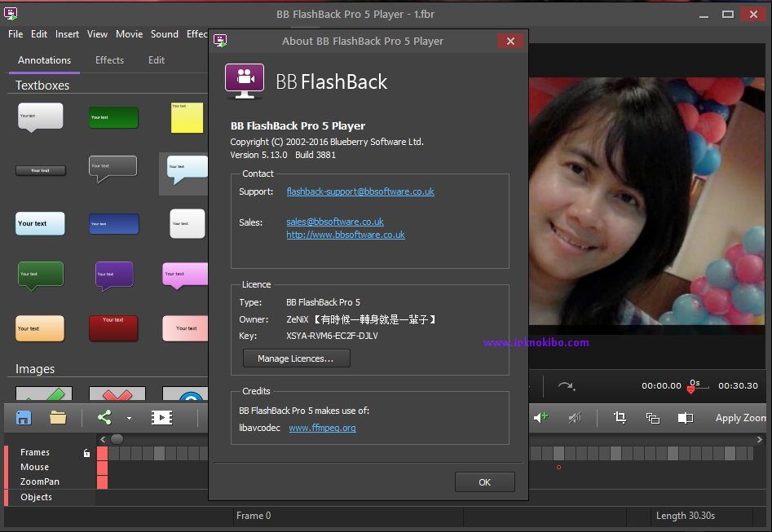772x532 pixels.
Task: Click the sales@bbsoftware.co.uk link
Action: pos(335,222)
